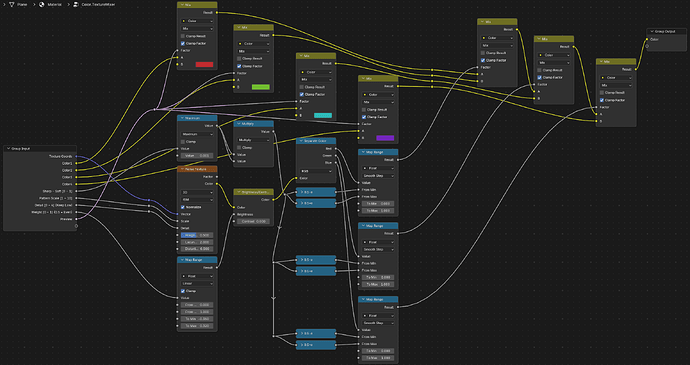Image resolution: width=690 pixels, height=365 pixels.
Task: Click the Preview output socket on Group Input
Action: (76, 219)
